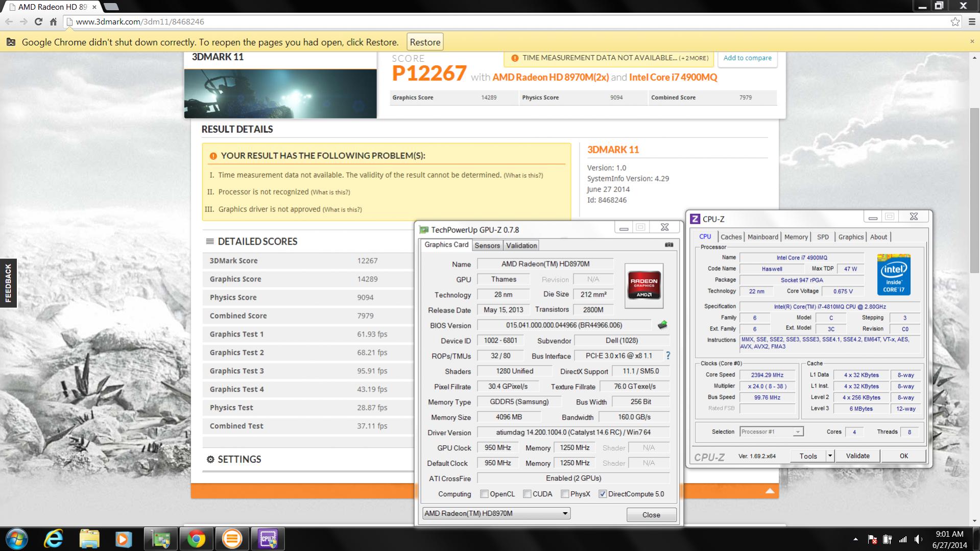Click the Radeon Graphics logo in GPU-Z

click(x=644, y=285)
